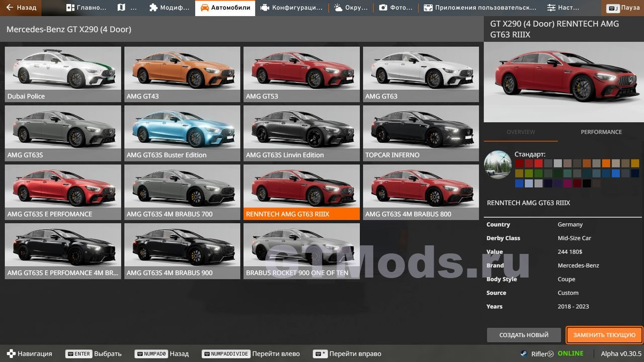The height and width of the screenshot is (362, 644).
Task: Click the СОЗДАТЬ НОВЫЙ button
Action: pos(524,335)
